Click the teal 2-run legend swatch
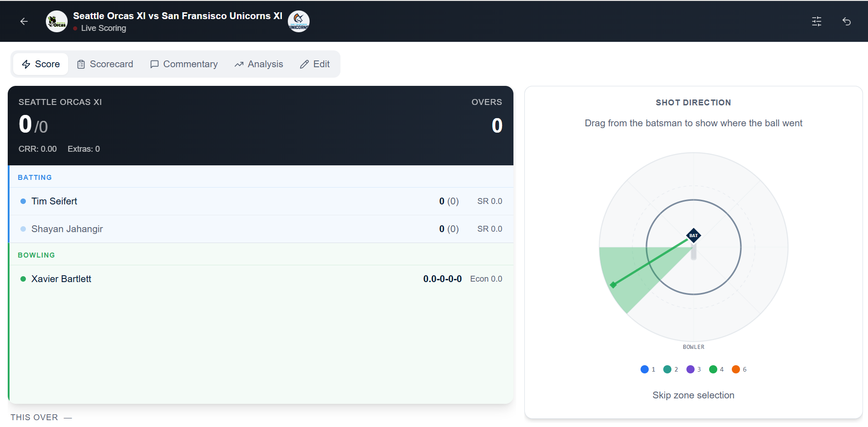 coord(667,369)
